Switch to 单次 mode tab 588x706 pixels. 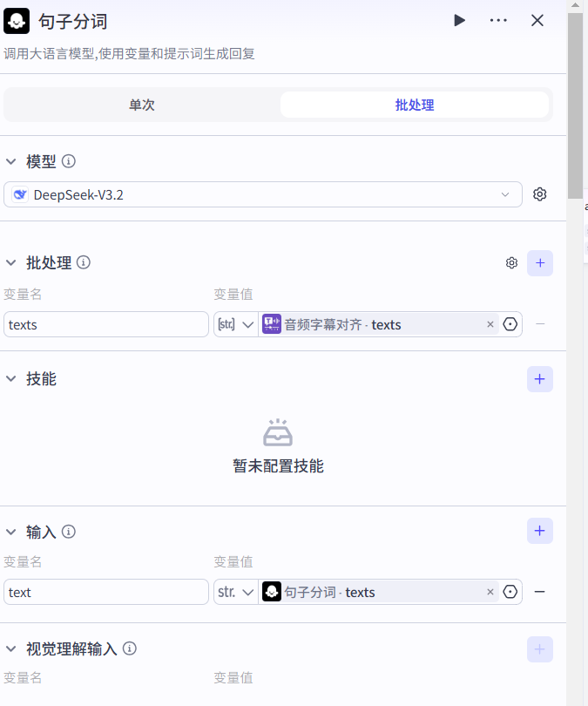[142, 105]
